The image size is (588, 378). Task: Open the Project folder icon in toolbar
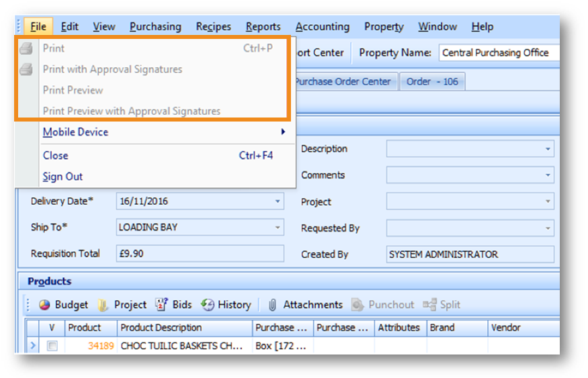tap(103, 305)
